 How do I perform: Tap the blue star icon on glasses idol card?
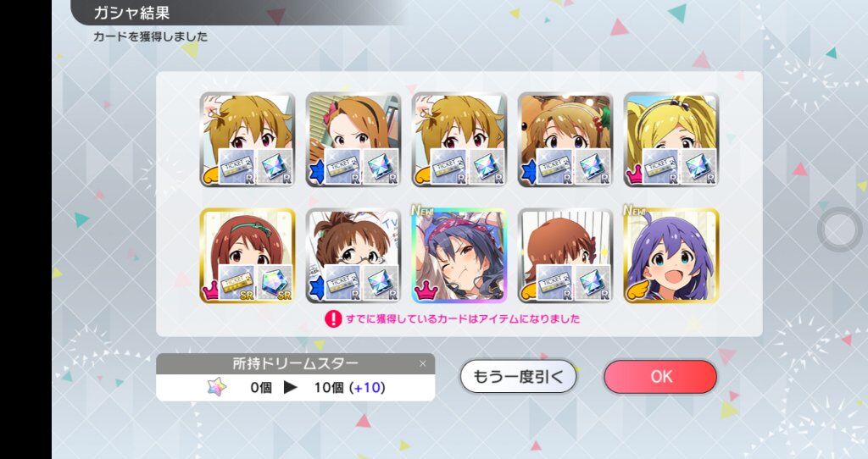(x=317, y=286)
